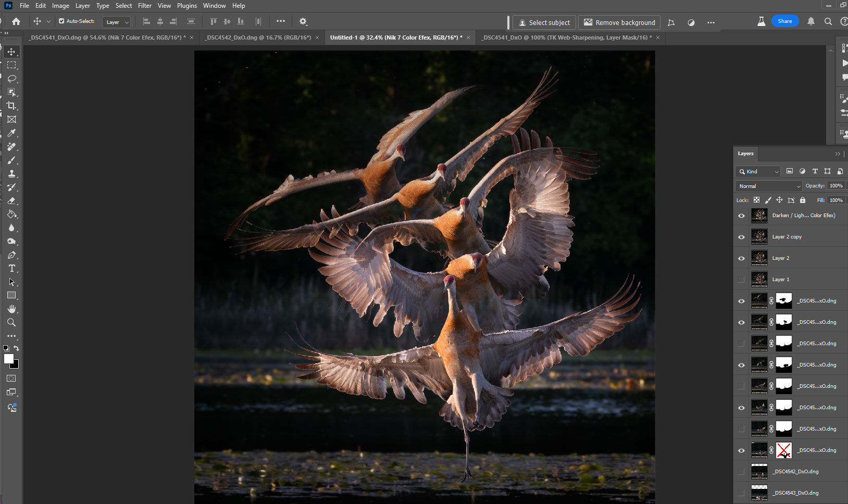Open the Plugins menu

(x=187, y=6)
